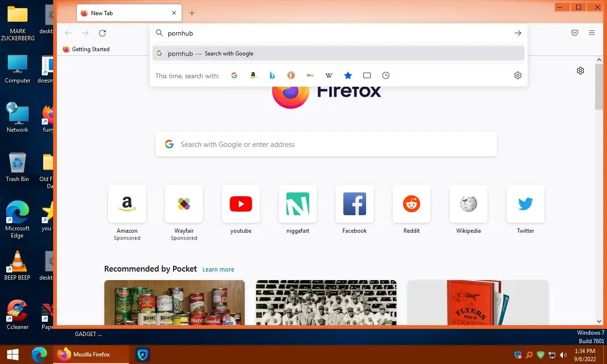Close the New Tab tab

click(x=174, y=13)
